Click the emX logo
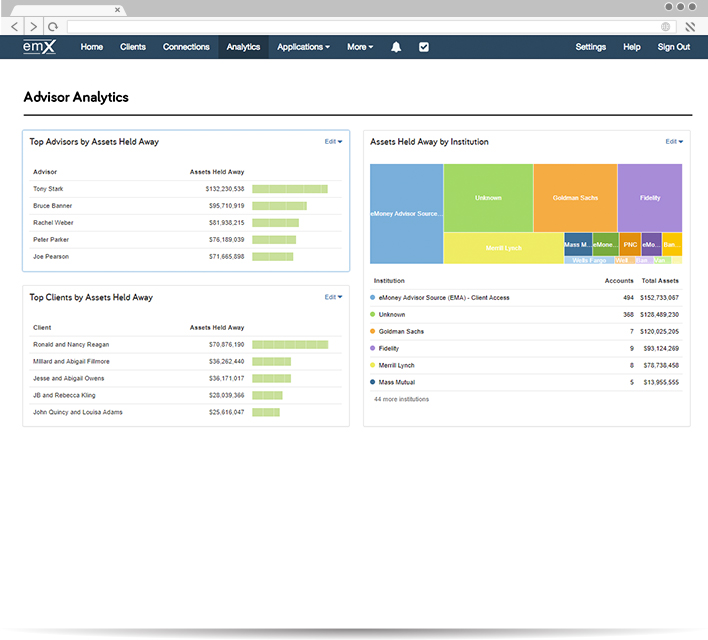This screenshot has width=708, height=640. pos(39,47)
